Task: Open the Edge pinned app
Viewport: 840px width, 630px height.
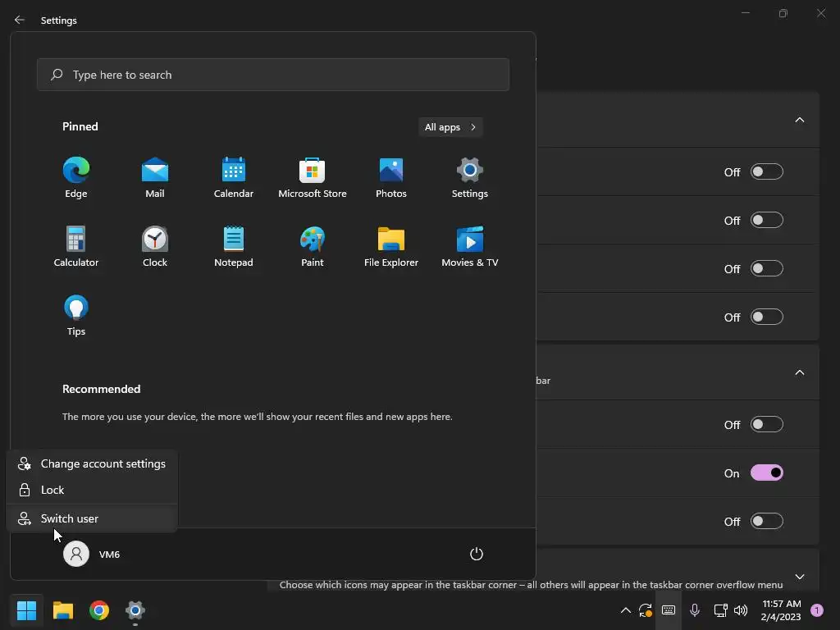Action: coord(76,177)
